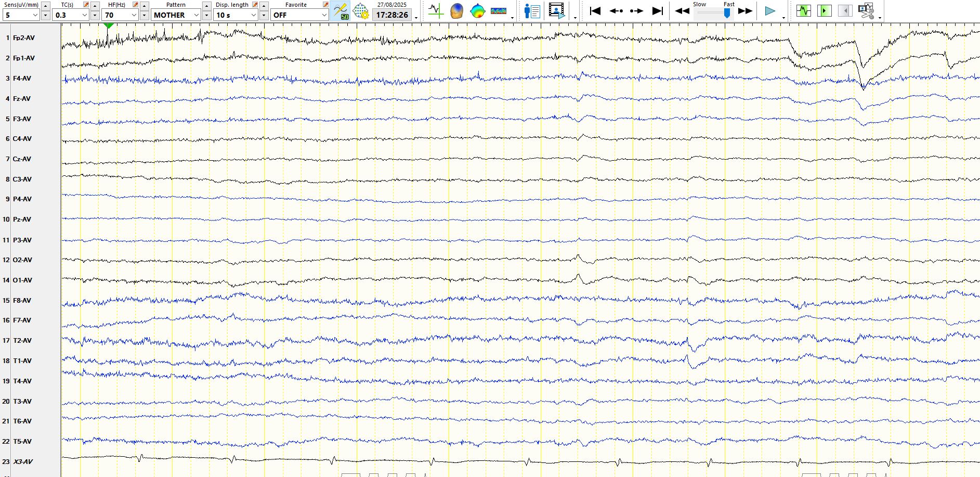Toggle the 50 Hz AC filter
The image size is (980, 477).
pos(341,11)
